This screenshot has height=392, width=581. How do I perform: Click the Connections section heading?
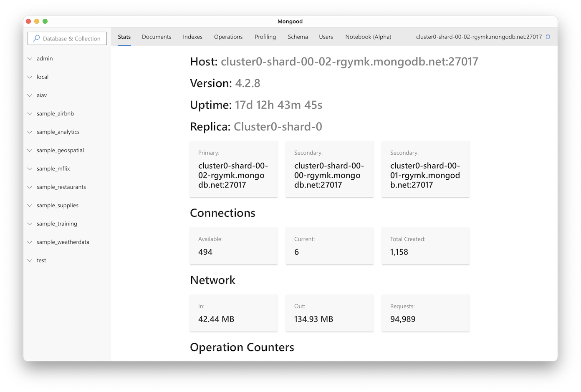[222, 213]
